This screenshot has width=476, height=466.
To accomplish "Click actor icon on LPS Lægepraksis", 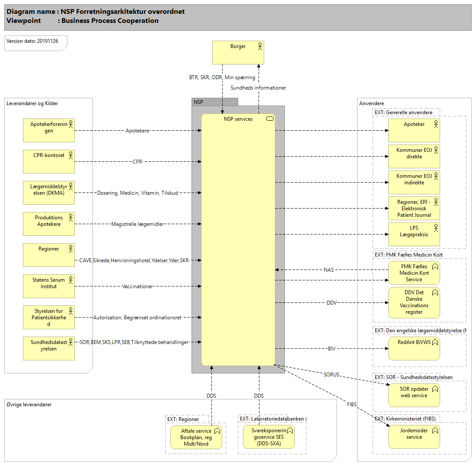I will (x=436, y=227).
